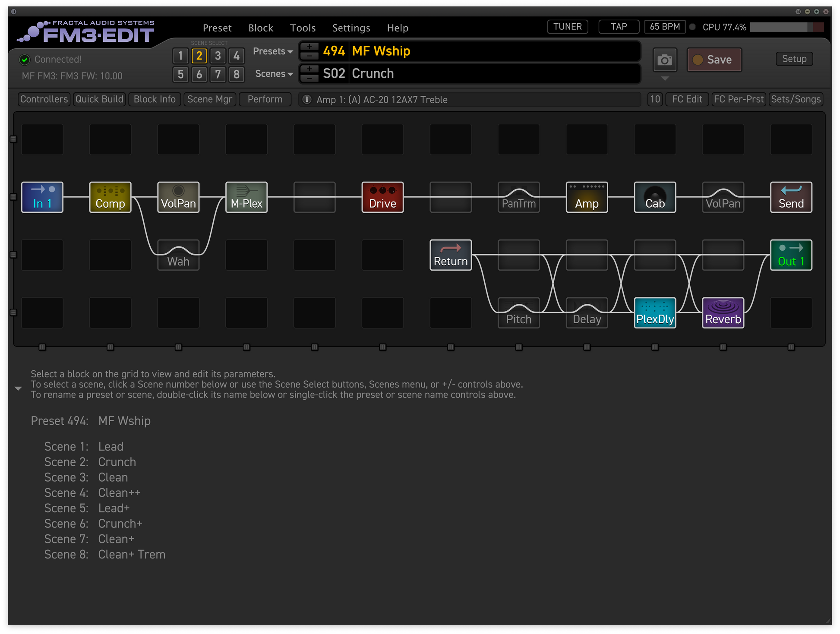Activate scene 8 button
Image resolution: width=840 pixels, height=634 pixels.
[237, 74]
